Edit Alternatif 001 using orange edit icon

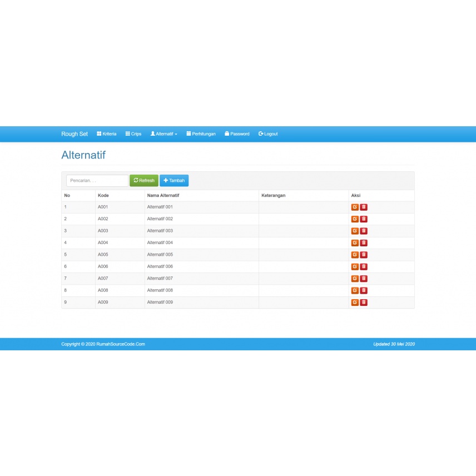355,207
